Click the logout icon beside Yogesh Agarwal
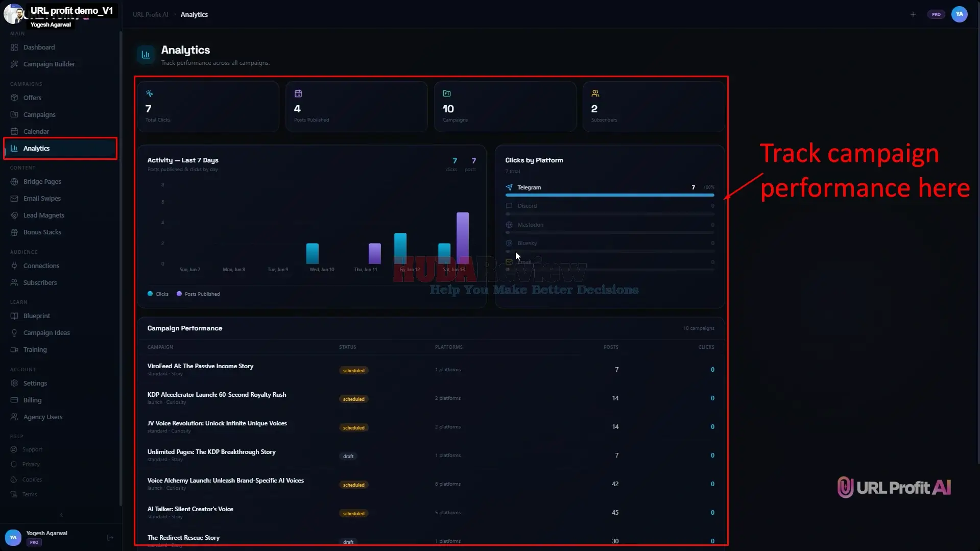Screen dimensions: 980x551 click(x=110, y=538)
